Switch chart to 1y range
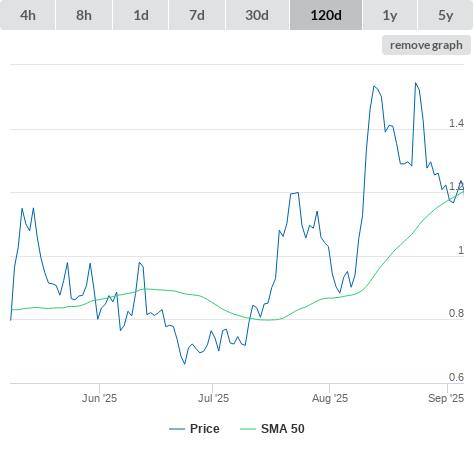This screenshot has height=455, width=474. pos(390,15)
